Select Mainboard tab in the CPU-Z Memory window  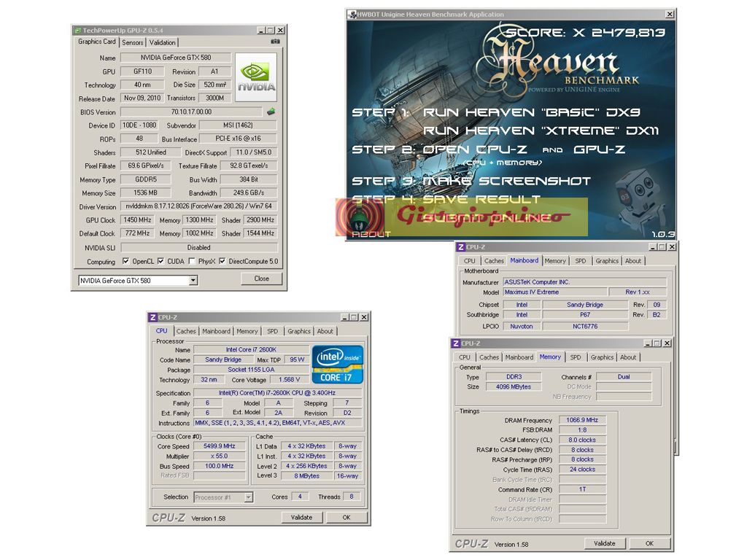(519, 357)
